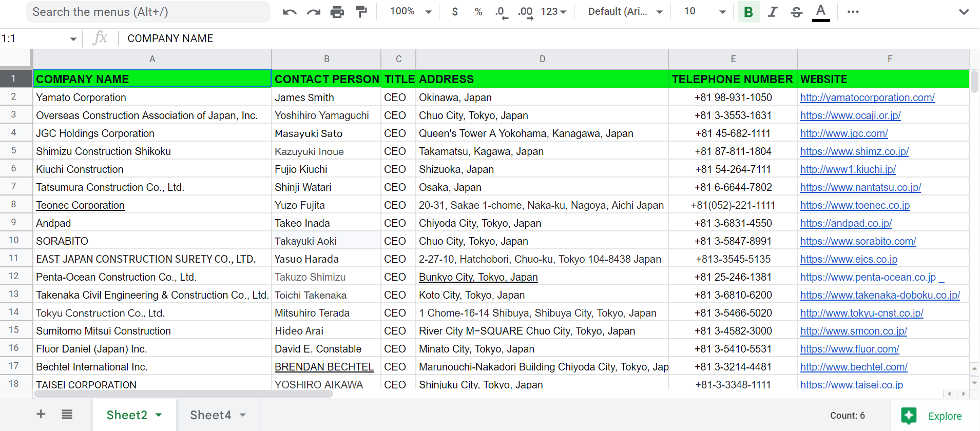
Task: Click the Search the menus field
Action: [x=148, y=12]
